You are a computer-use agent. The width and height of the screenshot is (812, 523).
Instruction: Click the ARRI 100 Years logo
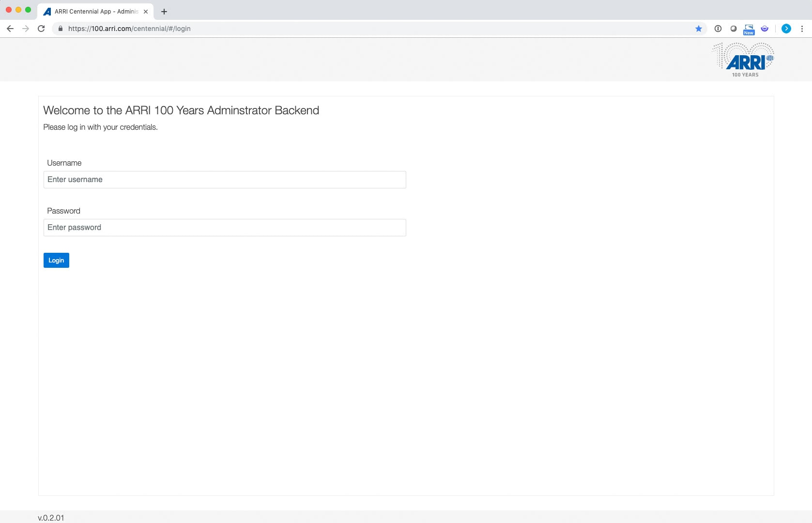coord(743,60)
